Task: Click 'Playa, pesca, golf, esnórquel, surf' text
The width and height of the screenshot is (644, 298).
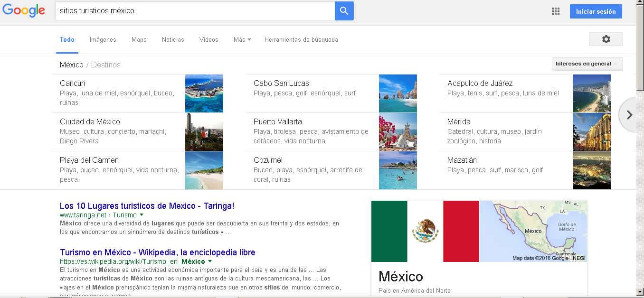Action: pyautogui.click(x=304, y=93)
